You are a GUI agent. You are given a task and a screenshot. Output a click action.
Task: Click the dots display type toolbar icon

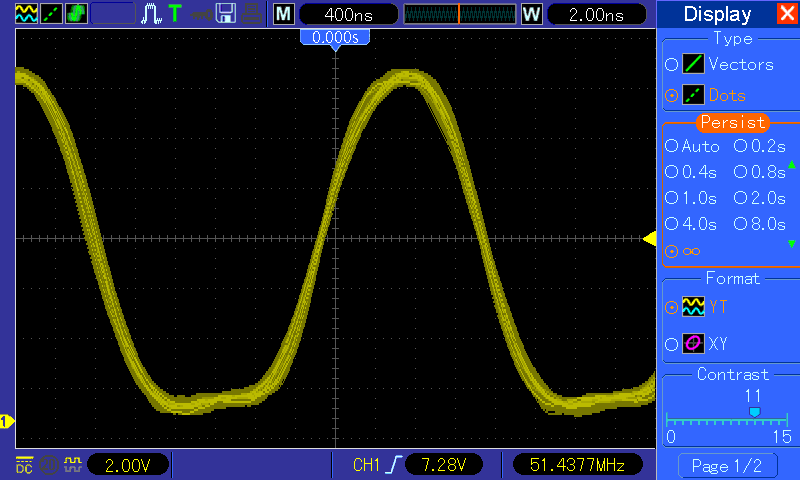51,13
